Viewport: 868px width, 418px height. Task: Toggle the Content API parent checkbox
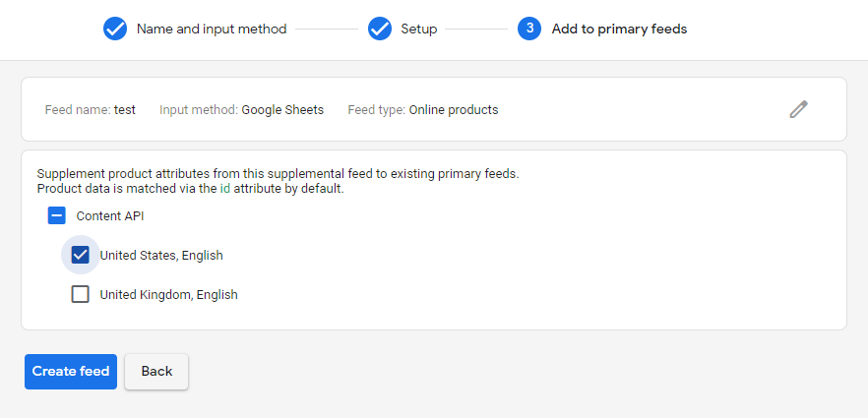click(56, 215)
